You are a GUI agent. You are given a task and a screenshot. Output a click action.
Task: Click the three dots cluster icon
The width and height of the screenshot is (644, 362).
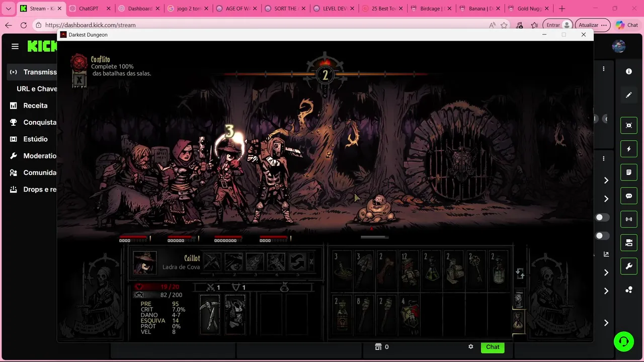point(629,290)
